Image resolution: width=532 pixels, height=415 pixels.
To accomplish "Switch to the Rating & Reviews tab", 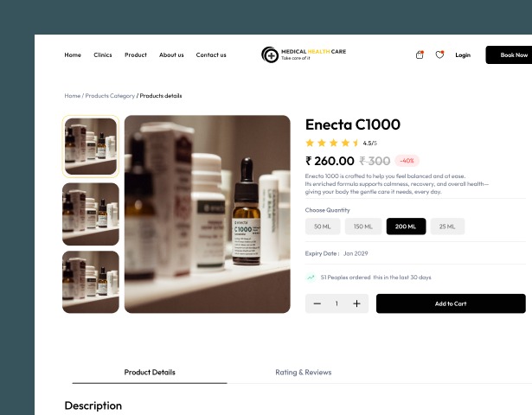I will [304, 373].
